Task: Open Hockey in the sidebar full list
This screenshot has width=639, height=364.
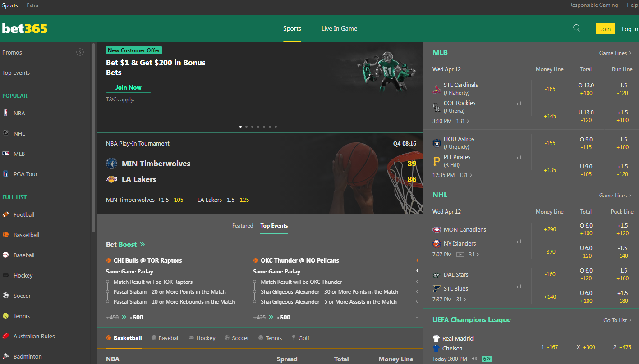Action: click(x=23, y=275)
